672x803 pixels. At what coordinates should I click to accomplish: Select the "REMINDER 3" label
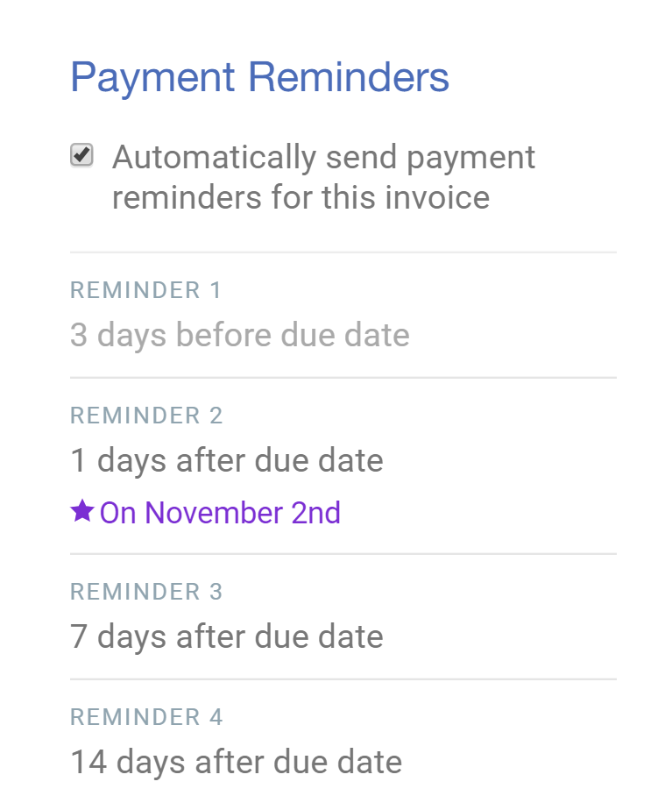coord(146,592)
